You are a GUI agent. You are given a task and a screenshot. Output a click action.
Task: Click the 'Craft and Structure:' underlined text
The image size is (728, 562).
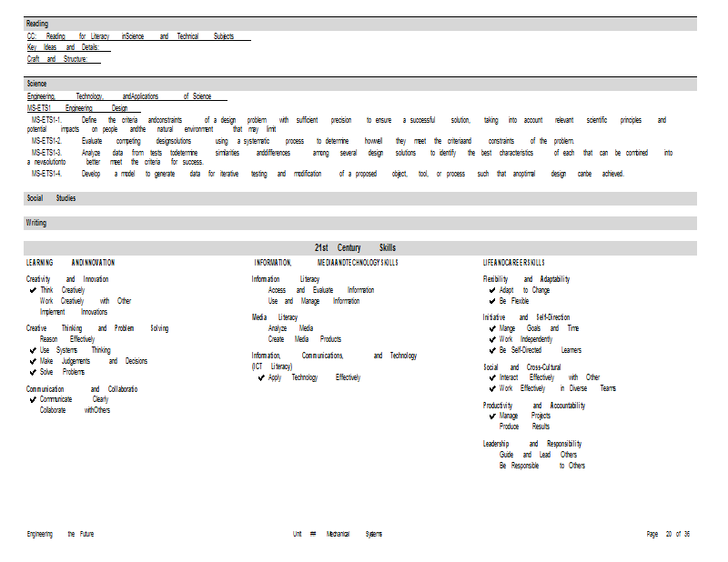[x=63, y=59]
